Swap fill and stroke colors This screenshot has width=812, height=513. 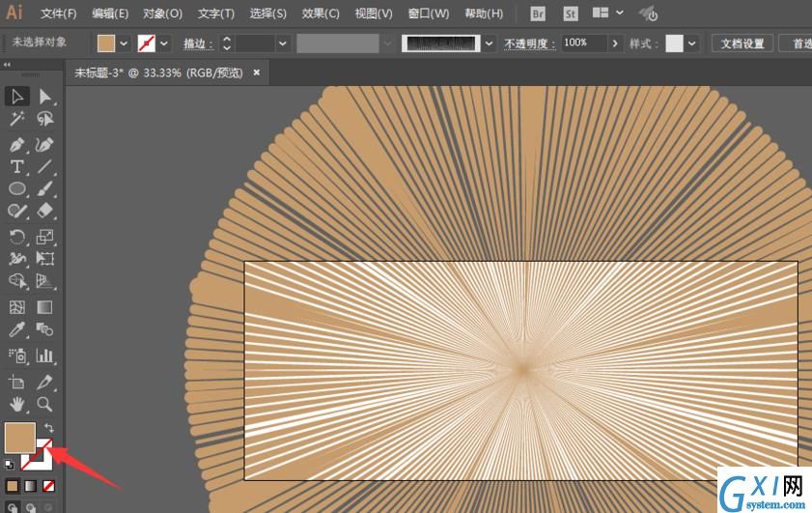point(48,428)
